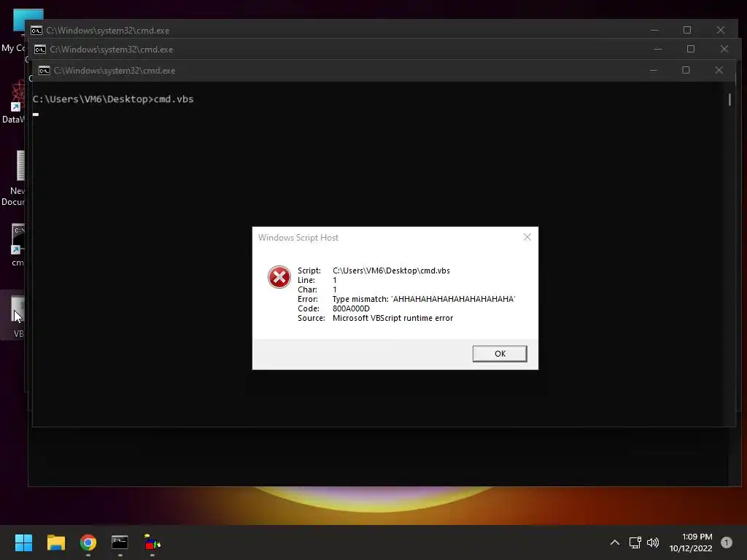Close the middle cmd.exe window
Image resolution: width=747 pixels, height=560 pixels.
tap(724, 49)
